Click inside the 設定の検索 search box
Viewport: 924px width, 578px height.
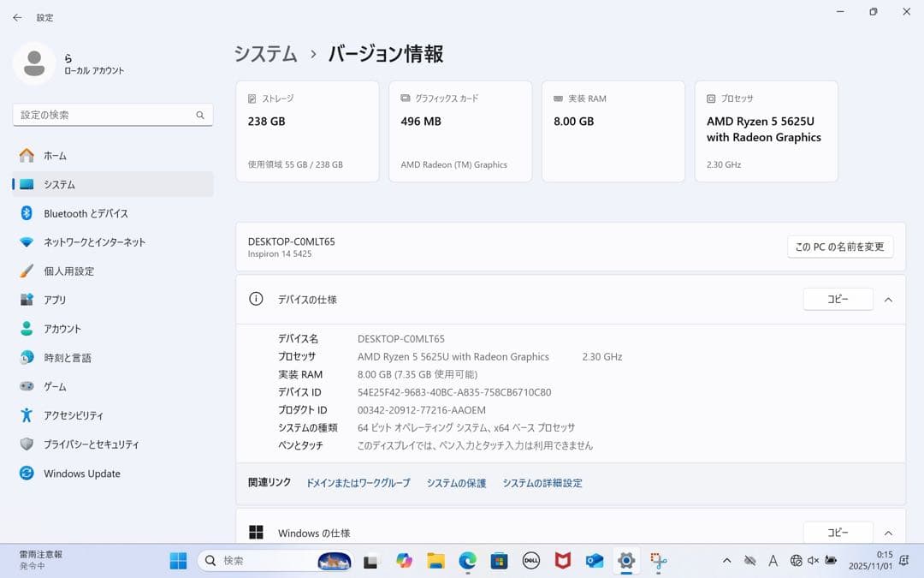click(x=111, y=115)
